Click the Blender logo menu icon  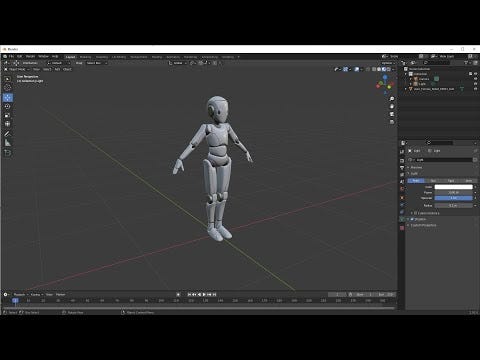[x=5, y=57]
